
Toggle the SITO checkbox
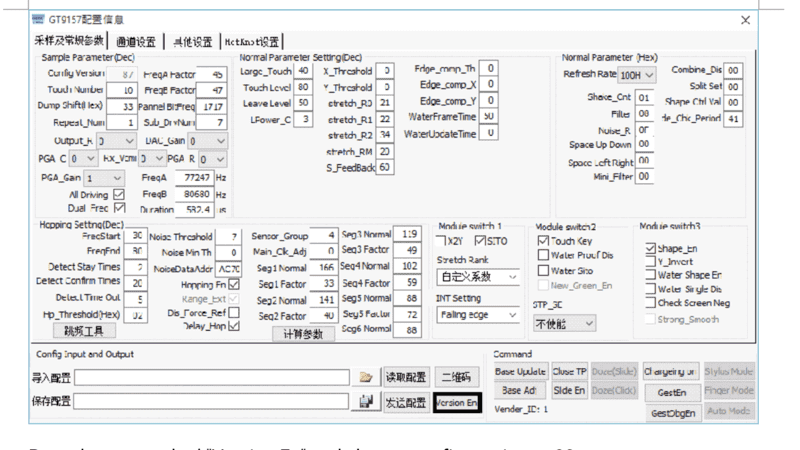coord(480,241)
